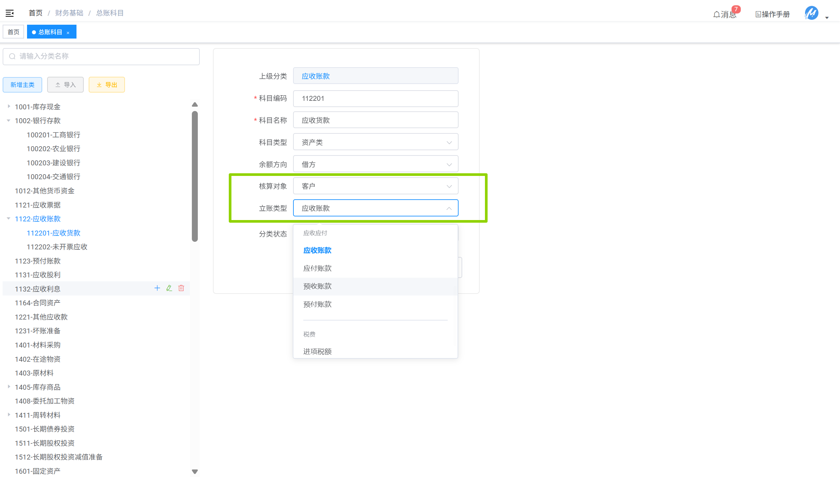Select 112202-未开票应收 in the tree
The height and width of the screenshot is (504, 840).
click(x=57, y=247)
